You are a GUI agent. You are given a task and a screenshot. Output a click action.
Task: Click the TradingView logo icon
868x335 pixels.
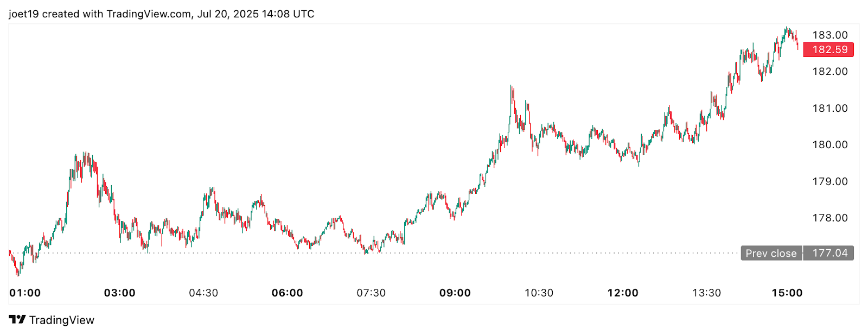coord(17,320)
